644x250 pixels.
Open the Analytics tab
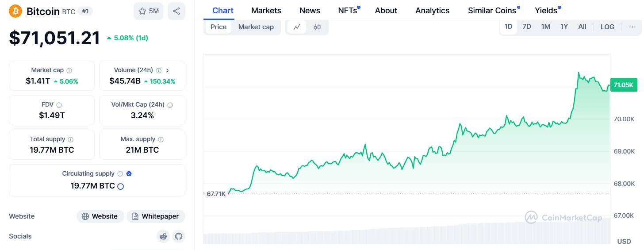[433, 11]
